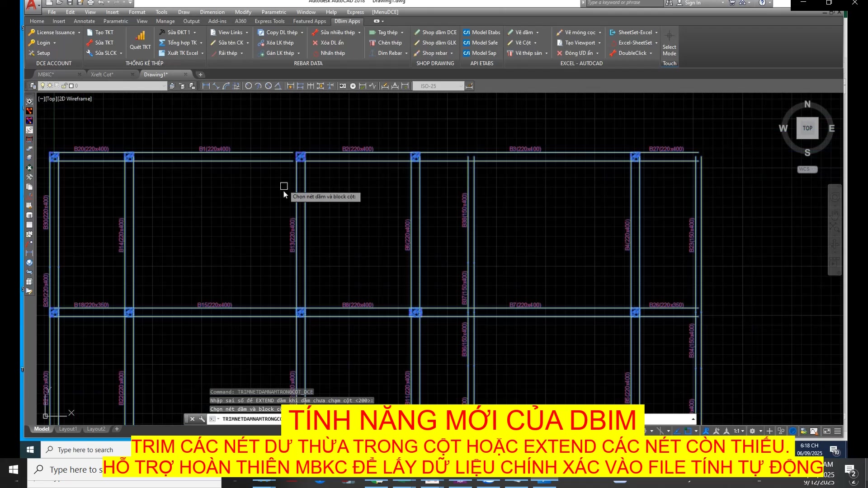Viewport: 868px width, 488px height.
Task: Click WCS coordinate system button
Action: 807,169
